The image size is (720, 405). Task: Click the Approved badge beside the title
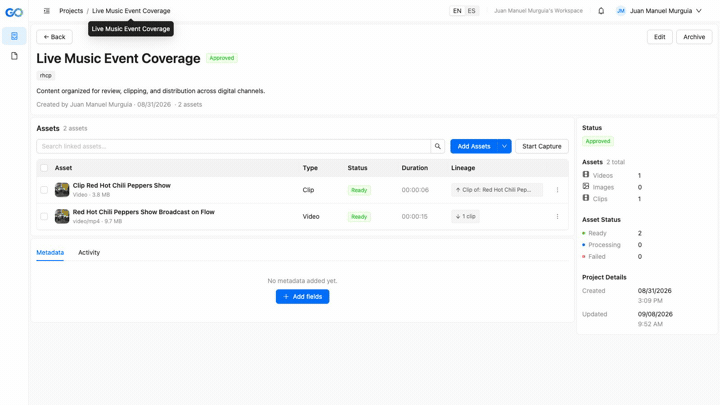(x=222, y=58)
